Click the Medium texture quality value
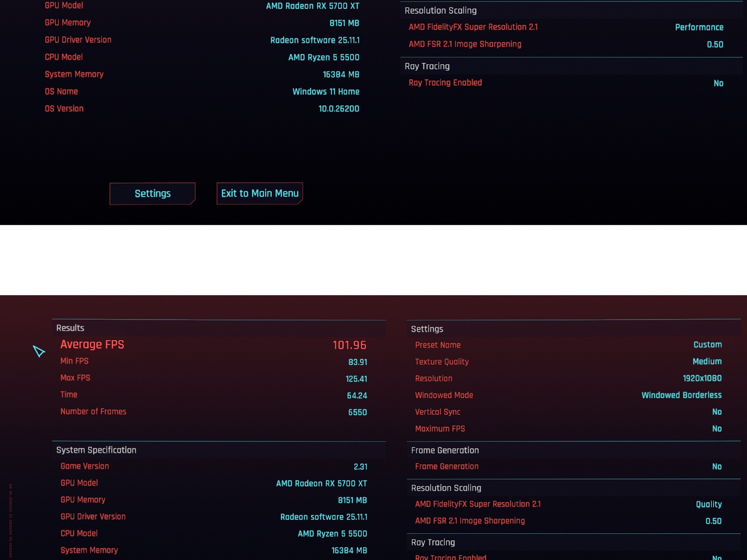 (x=707, y=361)
